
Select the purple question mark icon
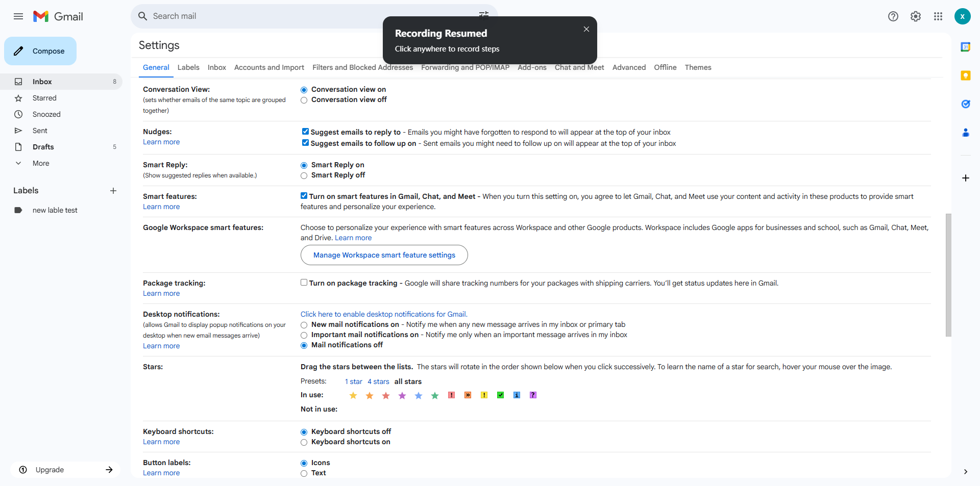[x=533, y=395]
